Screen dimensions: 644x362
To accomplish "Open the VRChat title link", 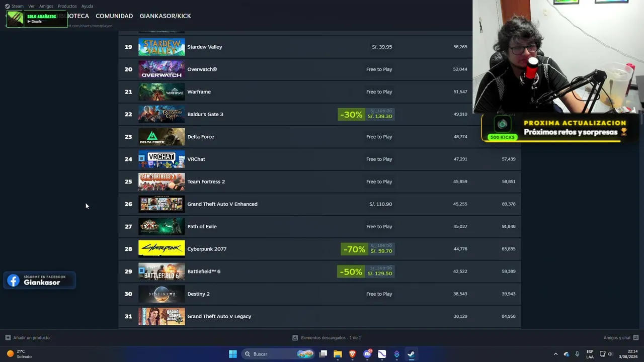I will click(196, 159).
